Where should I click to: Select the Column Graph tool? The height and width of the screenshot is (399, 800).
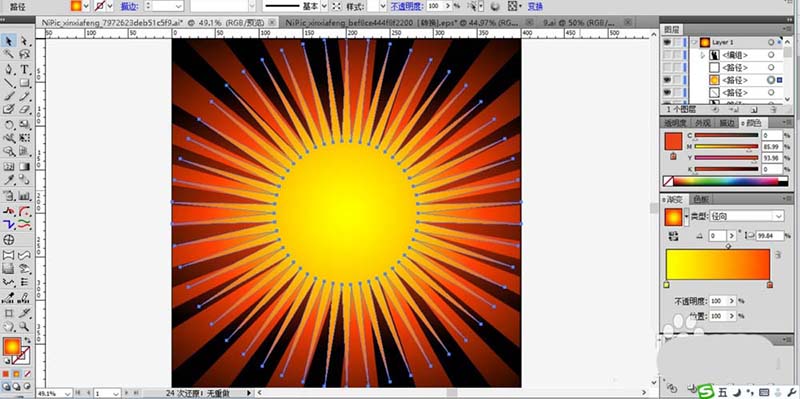(x=24, y=195)
